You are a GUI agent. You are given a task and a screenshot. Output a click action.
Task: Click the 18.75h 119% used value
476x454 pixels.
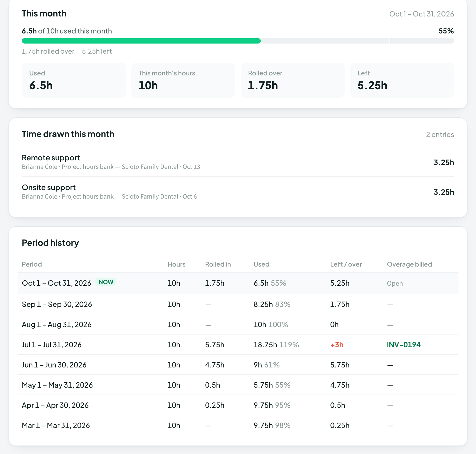pos(276,345)
